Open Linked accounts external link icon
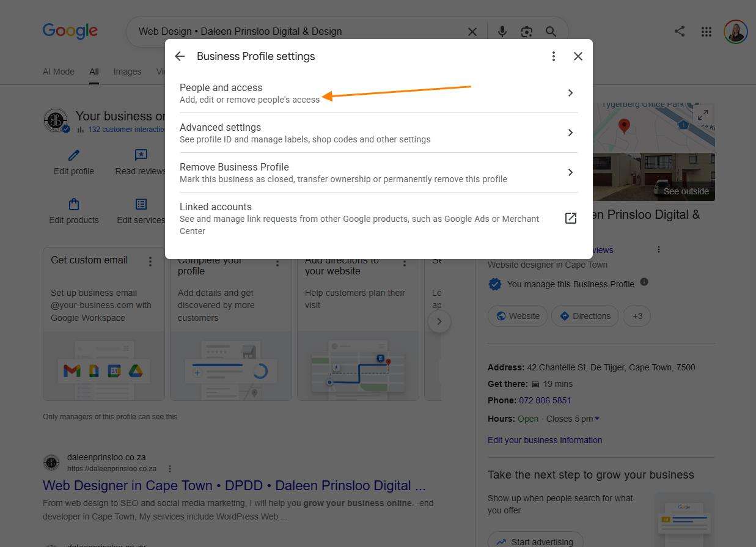The height and width of the screenshot is (547, 756). tap(571, 218)
